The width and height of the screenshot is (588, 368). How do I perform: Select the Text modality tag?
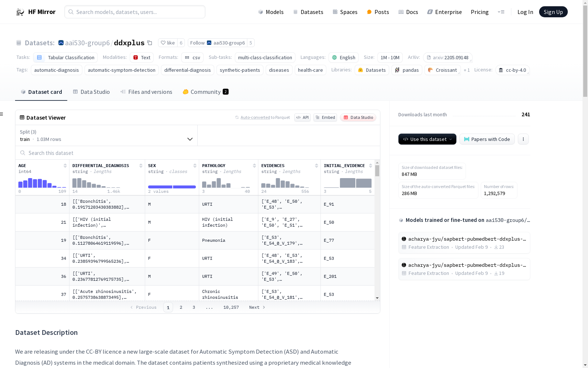[141, 57]
